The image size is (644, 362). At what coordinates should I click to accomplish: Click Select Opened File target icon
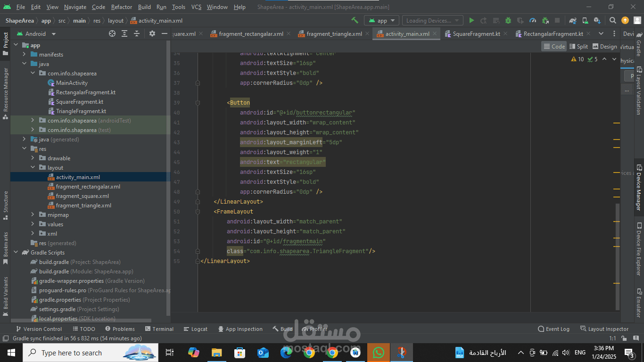tap(112, 33)
